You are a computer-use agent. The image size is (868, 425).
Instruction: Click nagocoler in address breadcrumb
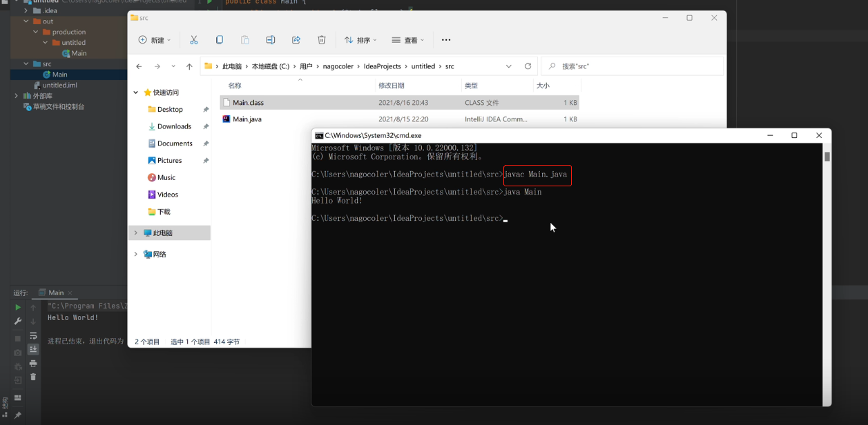pyautogui.click(x=338, y=66)
